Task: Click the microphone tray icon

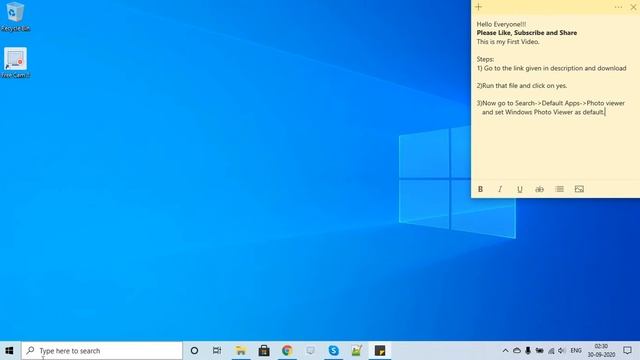Action: point(528,351)
